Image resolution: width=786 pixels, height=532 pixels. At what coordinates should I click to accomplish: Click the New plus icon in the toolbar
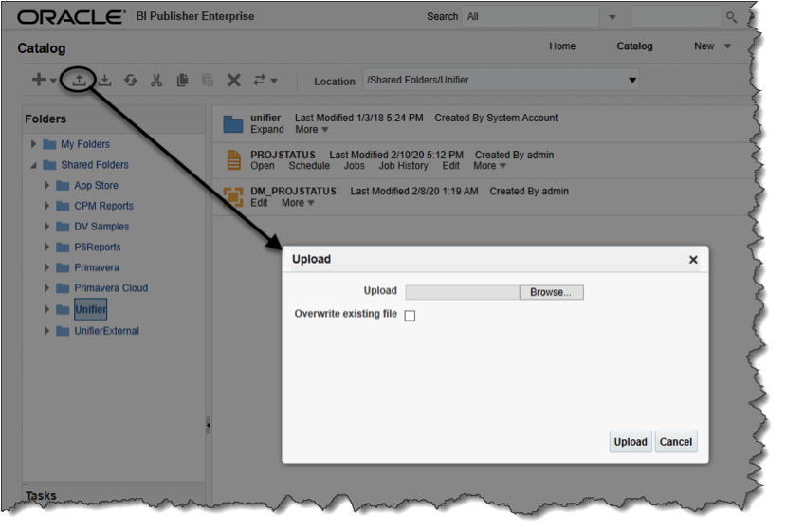pyautogui.click(x=39, y=80)
